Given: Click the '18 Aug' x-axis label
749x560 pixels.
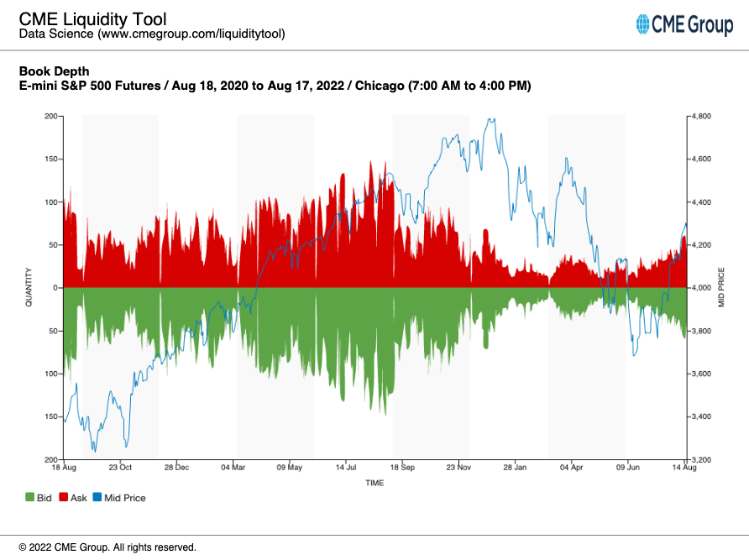Looking at the screenshot, I should (x=64, y=468).
